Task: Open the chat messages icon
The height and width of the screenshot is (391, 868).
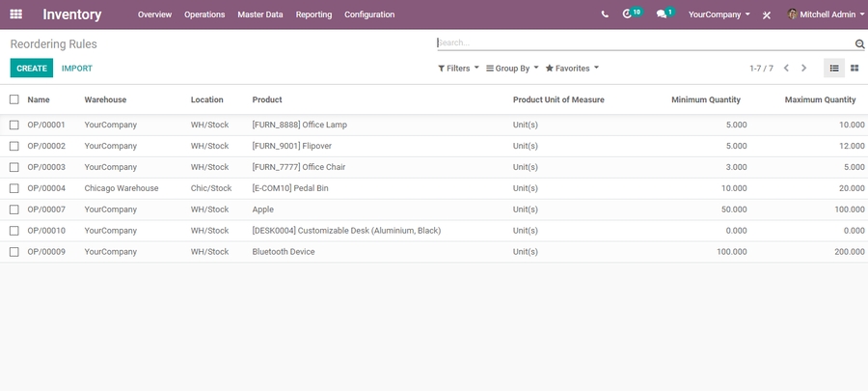Action: [x=662, y=14]
